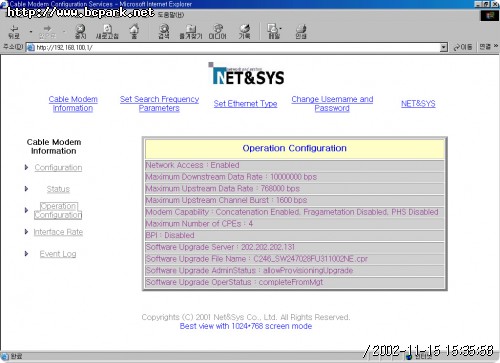Open the Interface Rate sidebar link
Image resolution: width=500 pixels, height=363 pixels.
pyautogui.click(x=58, y=232)
